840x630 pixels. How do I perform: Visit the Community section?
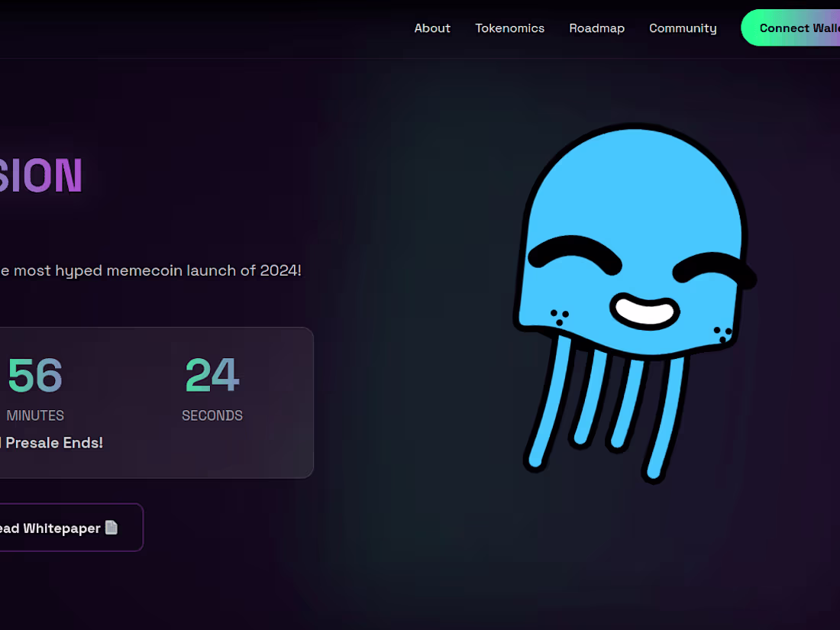683,27
